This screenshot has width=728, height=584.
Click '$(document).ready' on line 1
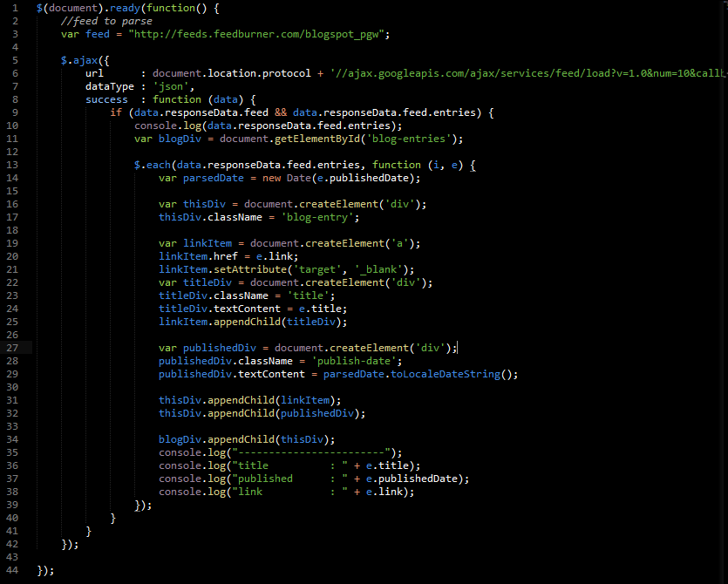pyautogui.click(x=88, y=9)
